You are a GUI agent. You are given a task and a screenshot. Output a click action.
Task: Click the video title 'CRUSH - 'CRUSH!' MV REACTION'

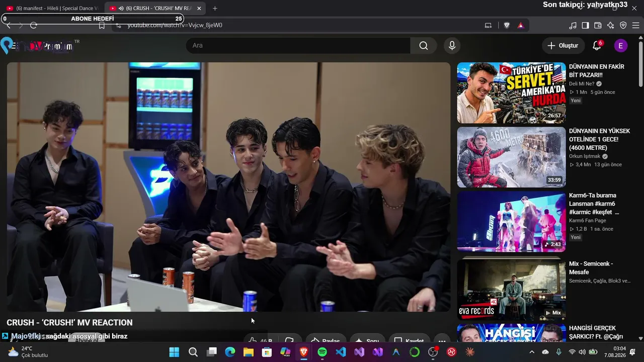[x=69, y=323]
